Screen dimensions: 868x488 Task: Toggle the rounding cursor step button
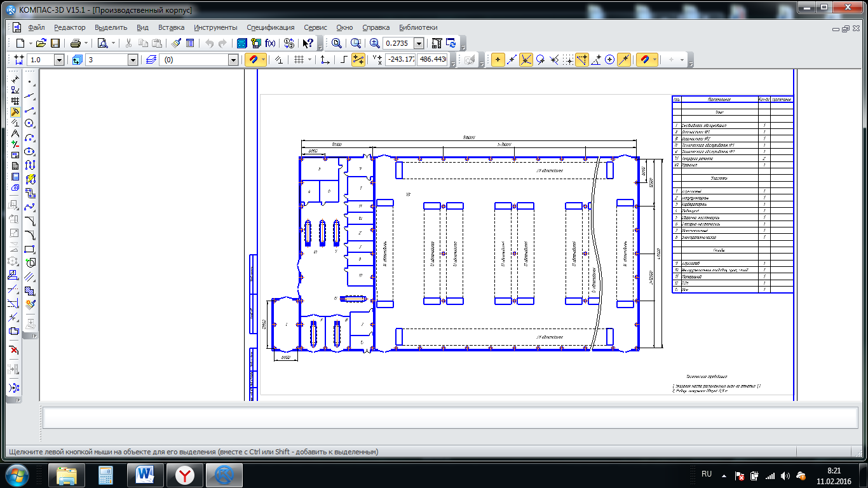(359, 60)
